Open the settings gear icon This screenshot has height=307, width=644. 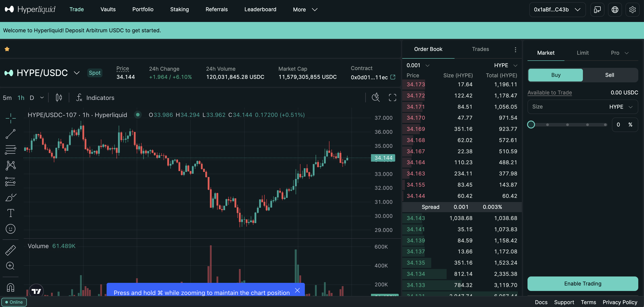point(632,9)
